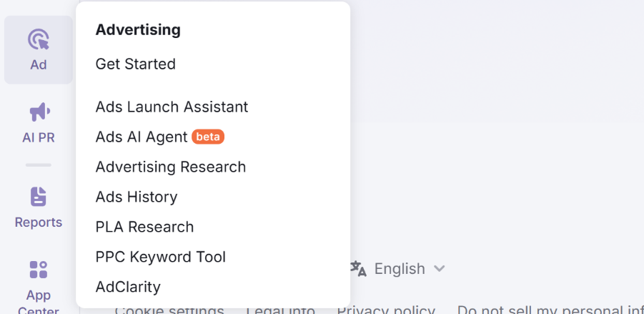Click the orange beta badge
644x314 pixels.
208,137
